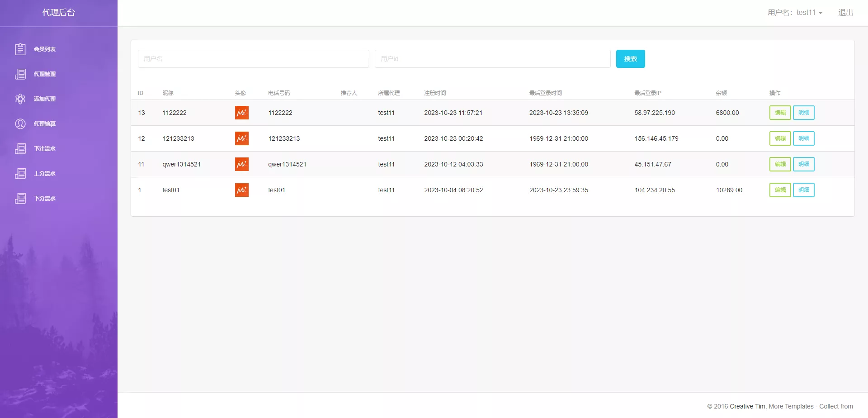This screenshot has width=868, height=418.
Task: Click the 用户名 search input field
Action: [253, 59]
